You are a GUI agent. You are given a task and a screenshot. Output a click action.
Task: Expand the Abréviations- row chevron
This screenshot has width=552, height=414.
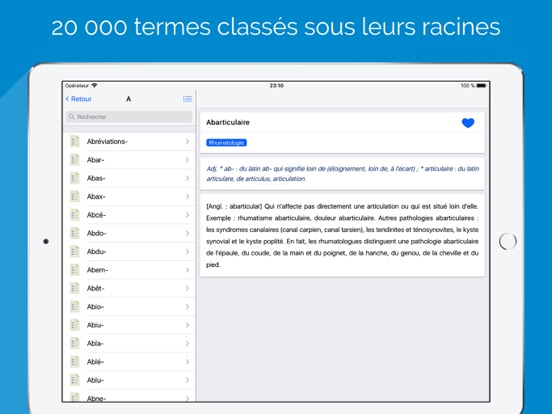(187, 142)
